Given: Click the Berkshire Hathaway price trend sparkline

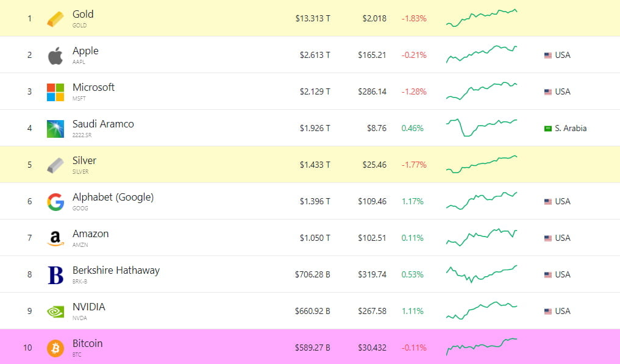Looking at the screenshot, I should click(x=482, y=274).
